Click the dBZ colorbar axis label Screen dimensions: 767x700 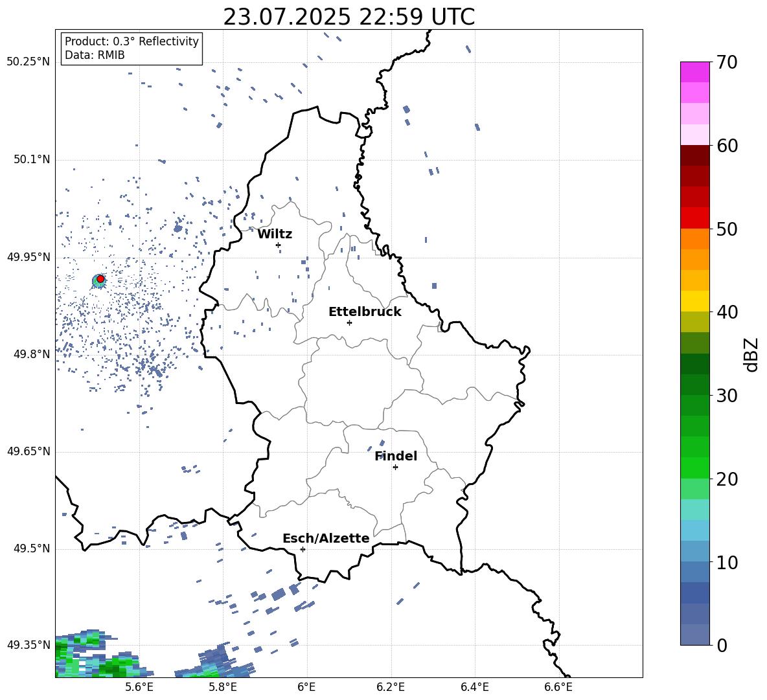tap(752, 354)
